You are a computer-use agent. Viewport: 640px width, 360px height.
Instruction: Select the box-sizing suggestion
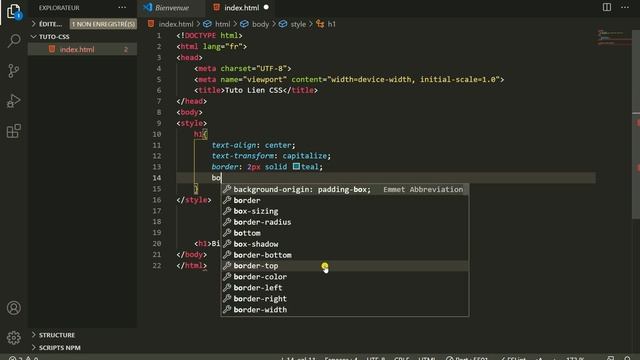point(345,211)
